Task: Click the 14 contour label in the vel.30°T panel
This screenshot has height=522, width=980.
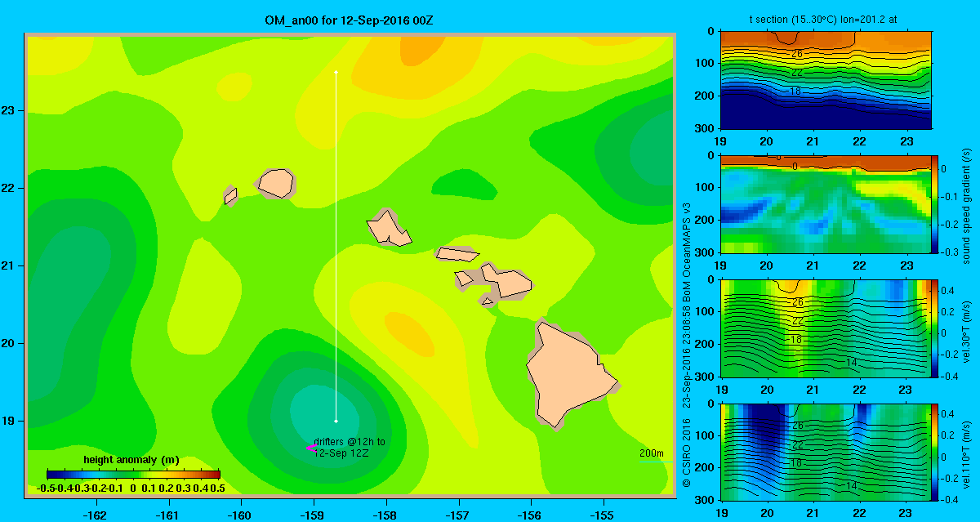Action: tap(850, 362)
